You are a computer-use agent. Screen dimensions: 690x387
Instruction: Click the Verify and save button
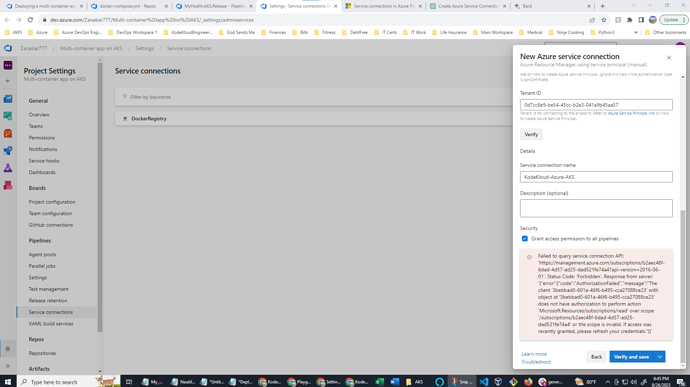631,357
